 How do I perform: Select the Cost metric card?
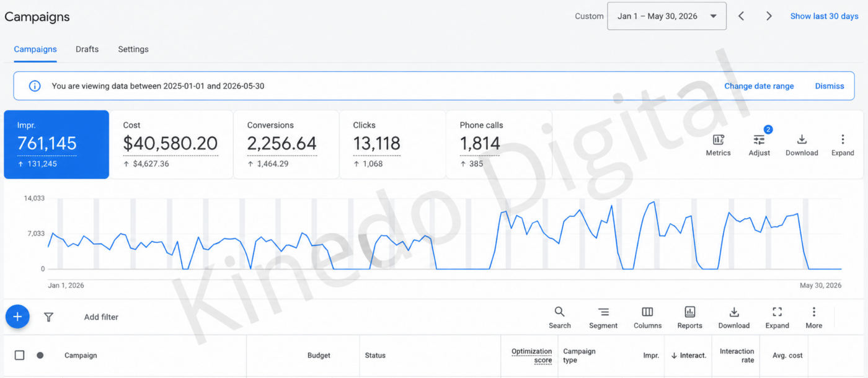(x=170, y=144)
